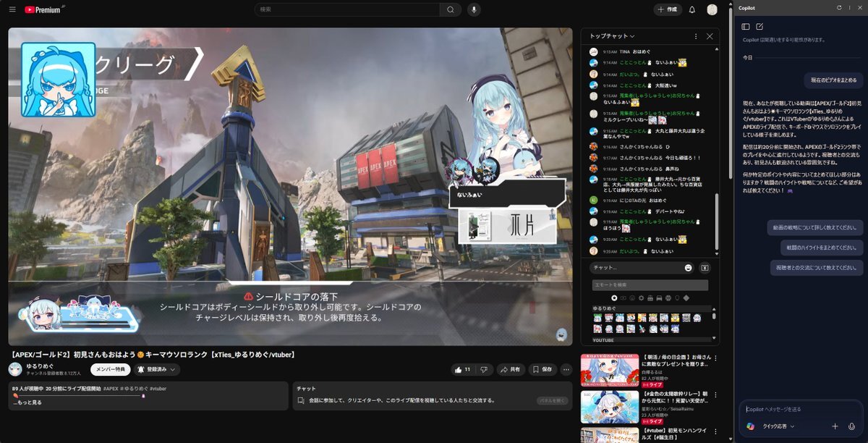The width and height of the screenshot is (868, 443).
Task: Focus the YouTube 検索 search field
Action: click(348, 9)
